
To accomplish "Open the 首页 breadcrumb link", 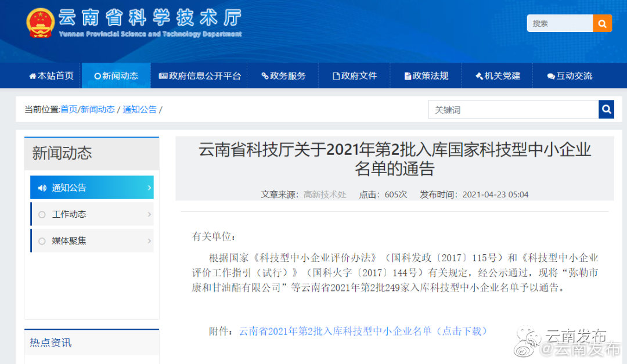I will click(x=69, y=109).
